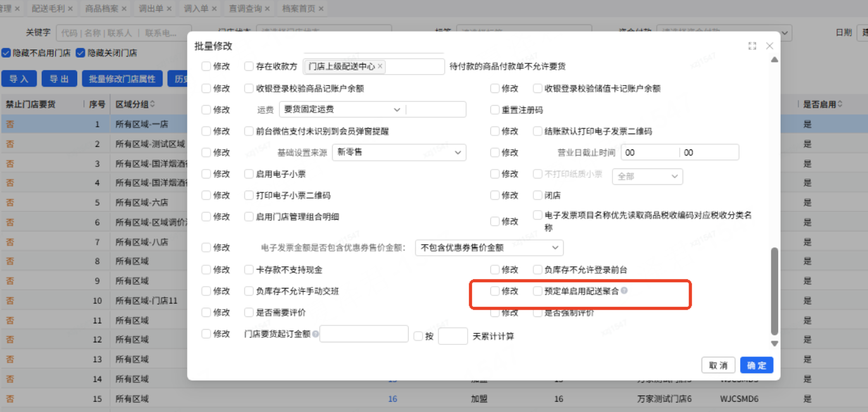Click the 确定 button

click(x=757, y=365)
